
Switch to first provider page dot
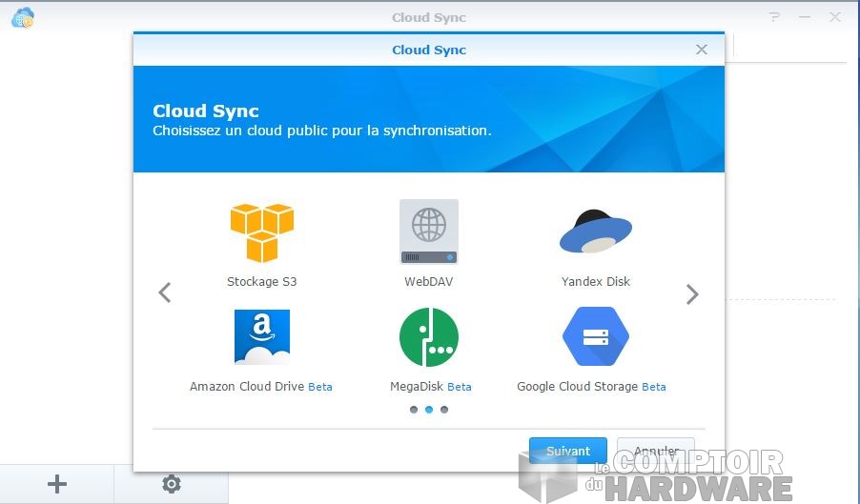414,410
